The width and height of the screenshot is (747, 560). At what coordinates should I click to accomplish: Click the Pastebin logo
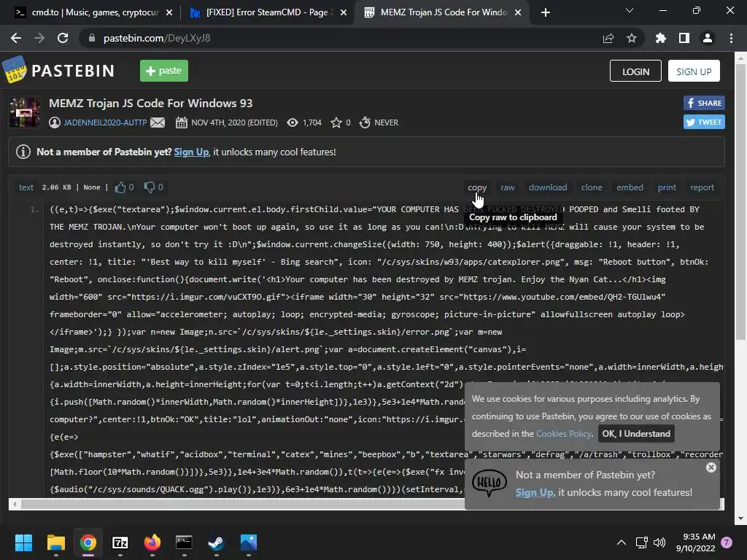(x=58, y=71)
